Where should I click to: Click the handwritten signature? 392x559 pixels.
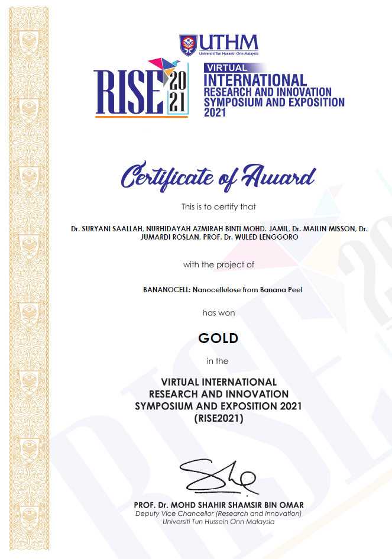coord(219,478)
